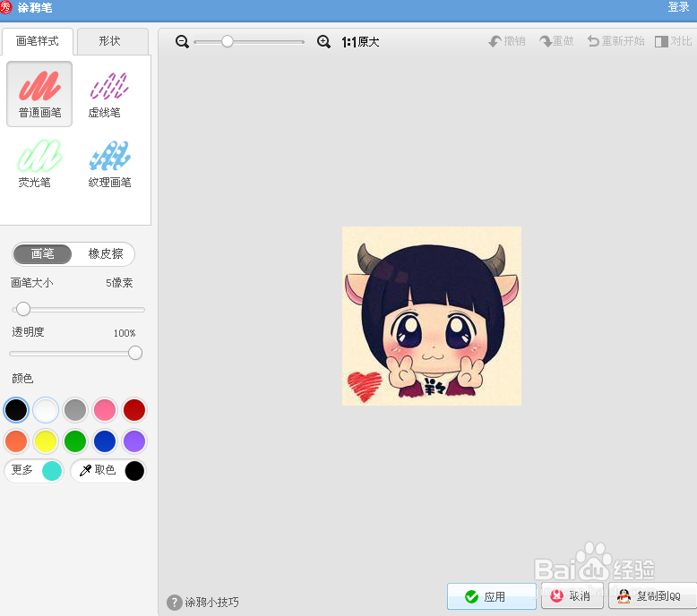The image size is (697, 616).
Task: Reset view with 1:1原大 button
Action: [360, 42]
